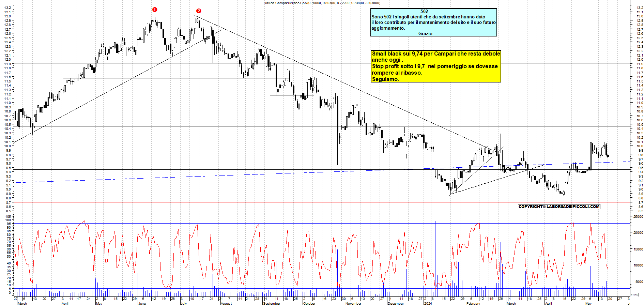Click the 'Grazie' text in the cyan box

tap(425, 33)
